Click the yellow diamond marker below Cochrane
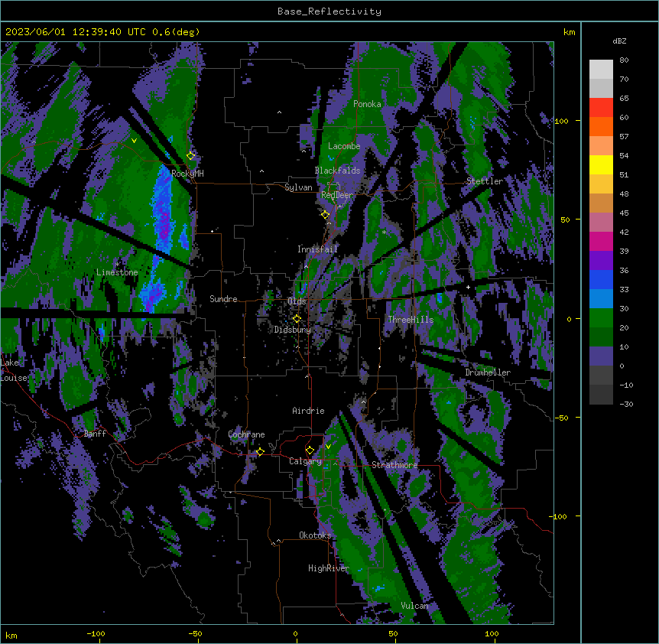This screenshot has height=644, width=659. [260, 451]
